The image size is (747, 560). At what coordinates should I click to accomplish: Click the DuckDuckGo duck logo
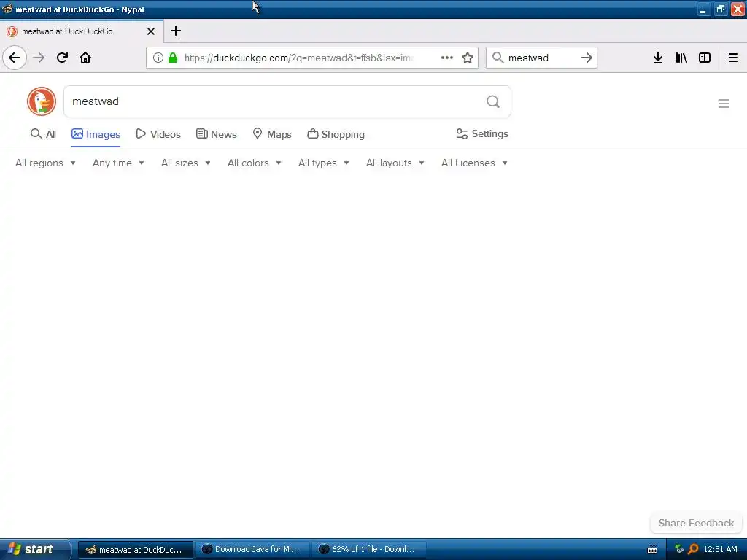click(x=42, y=101)
